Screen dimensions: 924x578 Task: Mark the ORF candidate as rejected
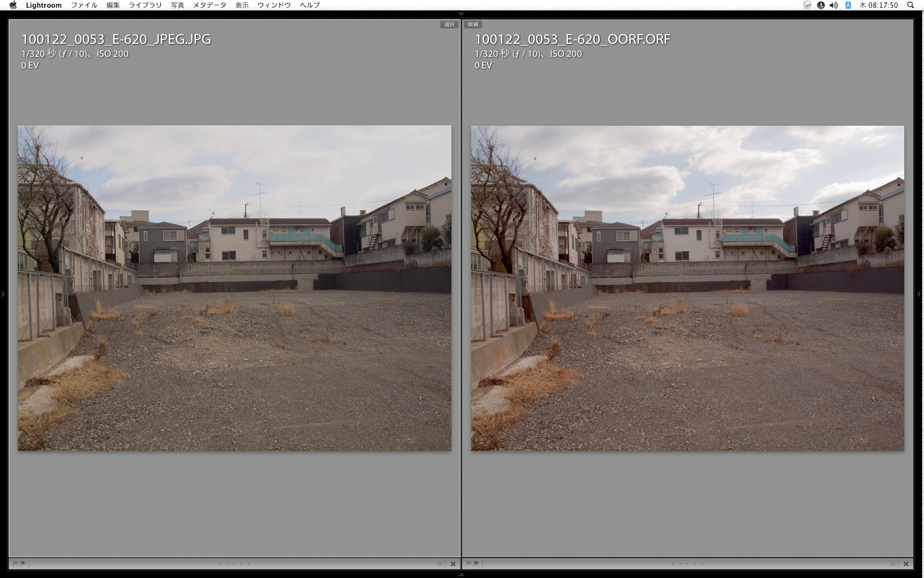[476, 563]
